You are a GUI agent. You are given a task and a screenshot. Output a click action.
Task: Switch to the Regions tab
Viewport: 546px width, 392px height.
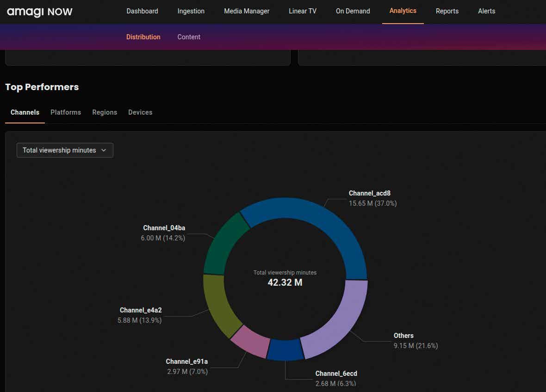pyautogui.click(x=105, y=112)
